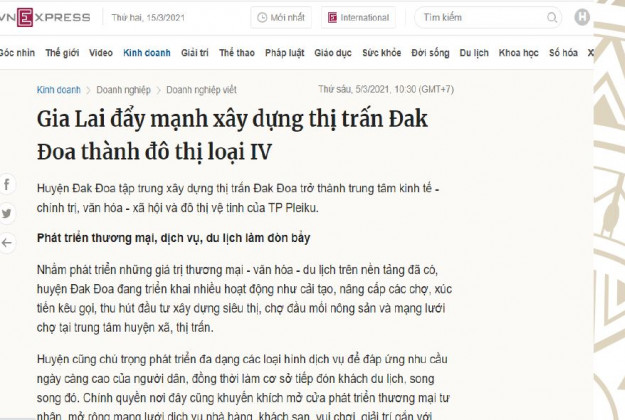Click Kinh doanh breadcrumb link
The width and height of the screenshot is (625, 420).
tap(59, 89)
